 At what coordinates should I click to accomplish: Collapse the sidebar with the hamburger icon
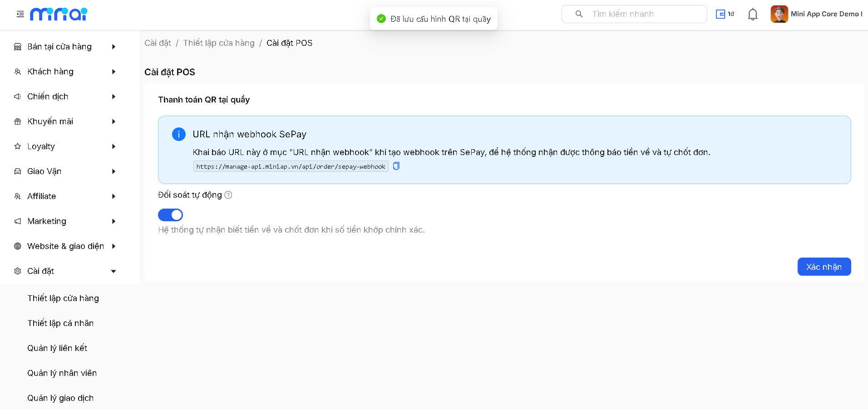(x=20, y=14)
